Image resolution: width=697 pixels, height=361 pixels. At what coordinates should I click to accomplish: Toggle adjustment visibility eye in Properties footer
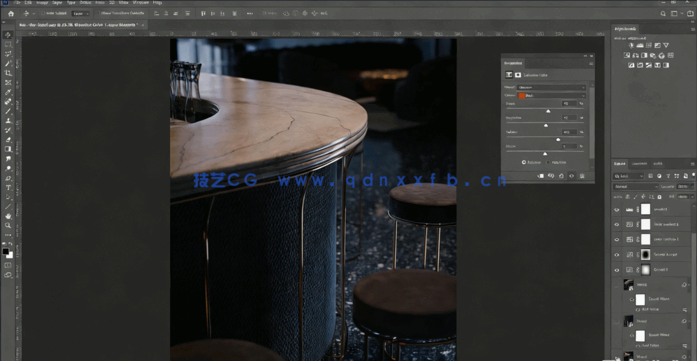(572, 176)
